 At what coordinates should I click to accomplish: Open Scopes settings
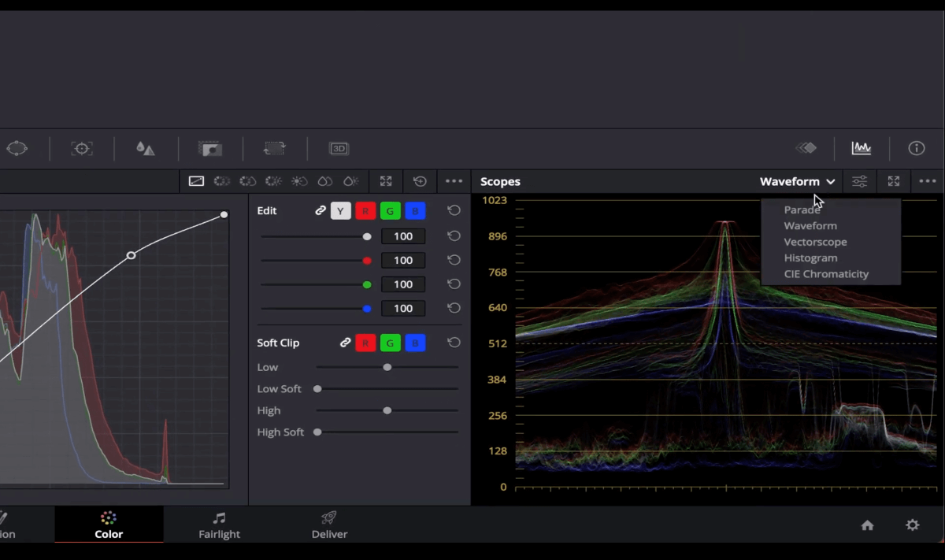tap(859, 181)
